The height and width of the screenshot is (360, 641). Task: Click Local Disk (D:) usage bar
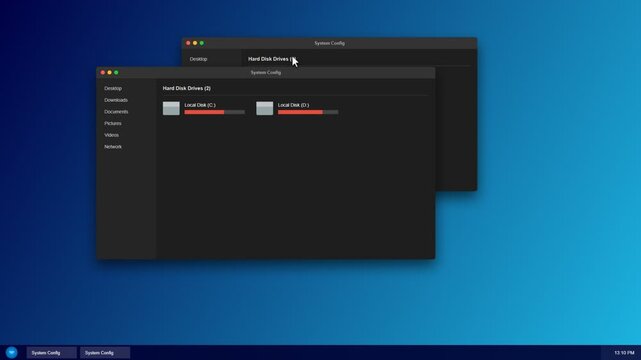[308, 112]
